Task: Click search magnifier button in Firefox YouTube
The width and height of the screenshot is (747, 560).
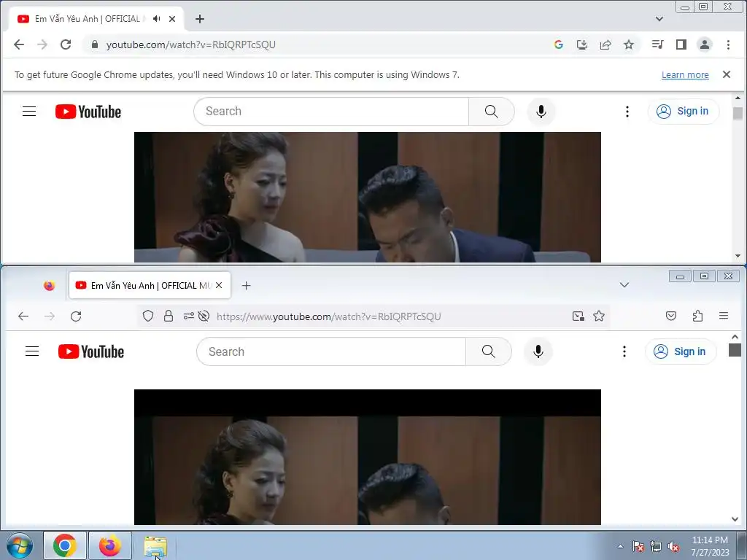Action: click(x=488, y=351)
